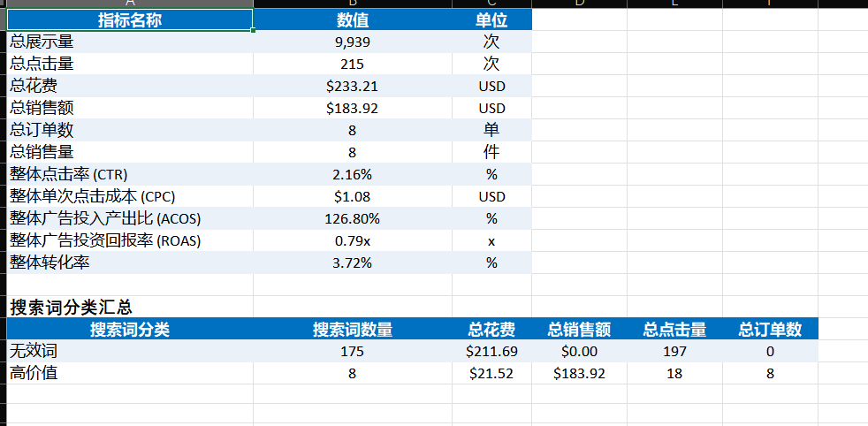Click the 高价值 category cell
Screen dimensions: 868x426
coord(130,374)
